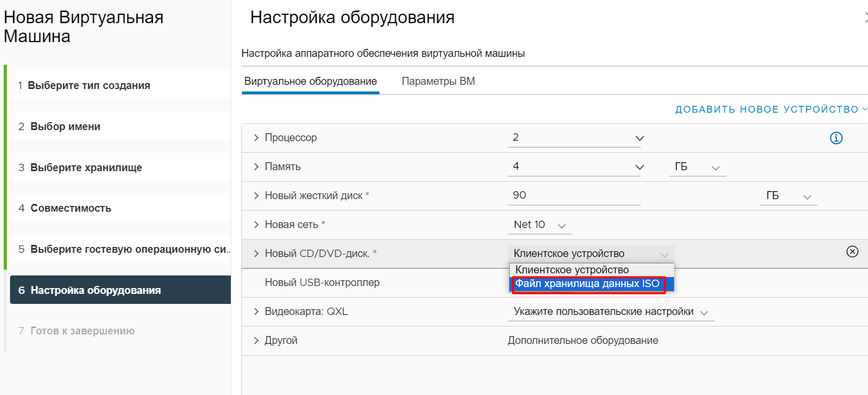
Task: Expand the Видеокарта: QXL row
Action: tap(256, 311)
